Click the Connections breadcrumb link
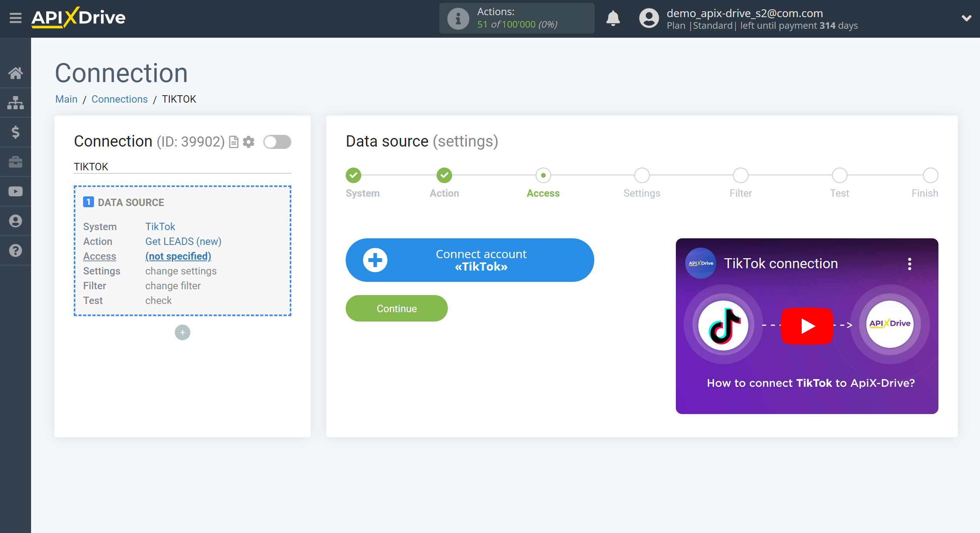The width and height of the screenshot is (980, 533). 120,100
